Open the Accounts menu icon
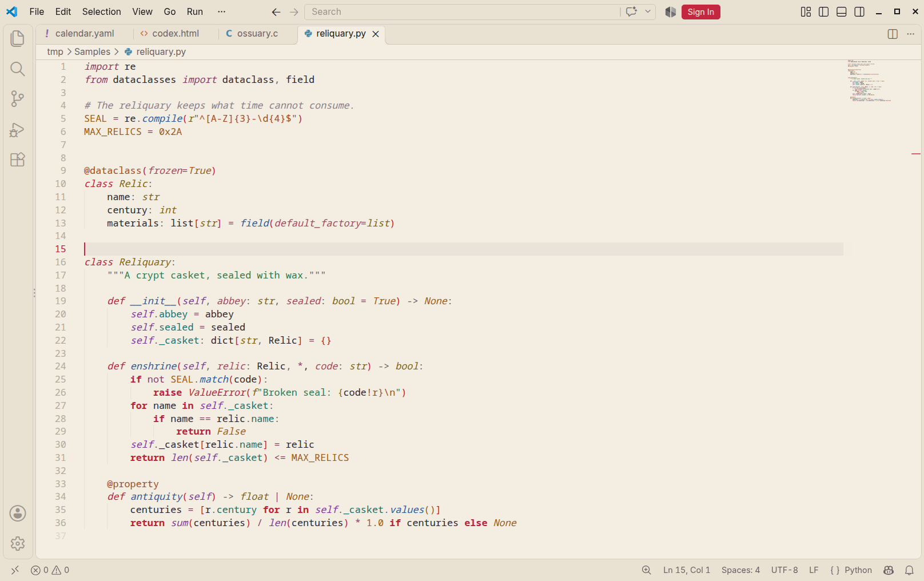 click(x=18, y=514)
